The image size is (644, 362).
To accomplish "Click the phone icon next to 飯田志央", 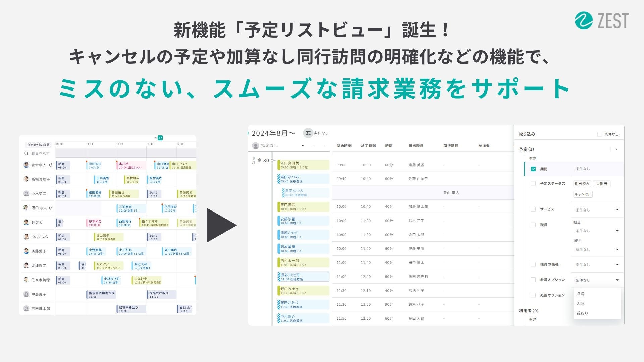I will coord(51,208).
